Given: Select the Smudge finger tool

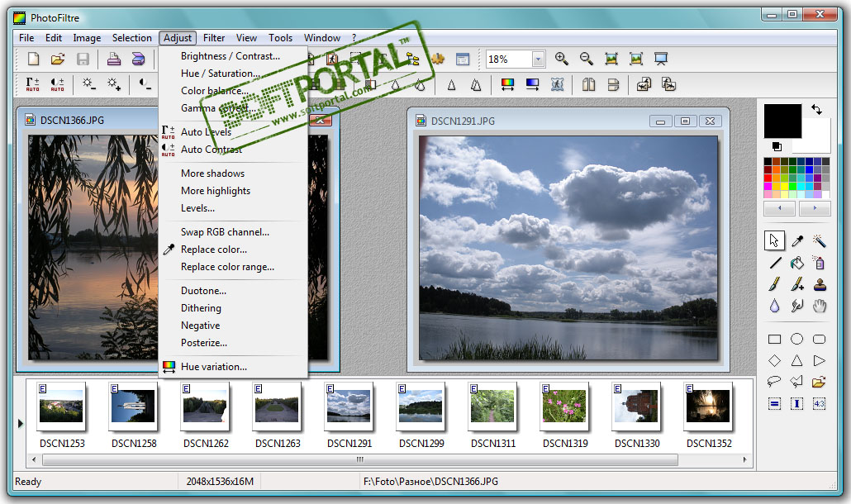Looking at the screenshot, I should click(796, 306).
